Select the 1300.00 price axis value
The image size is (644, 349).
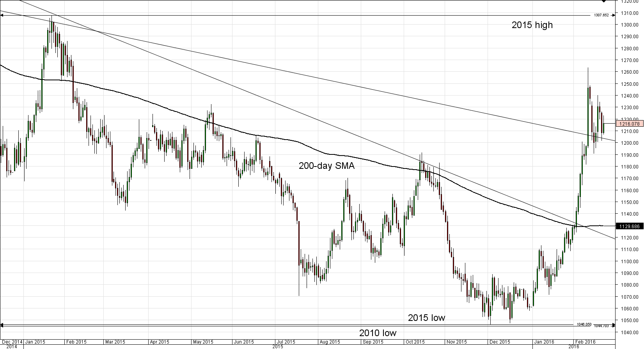pyautogui.click(x=630, y=25)
